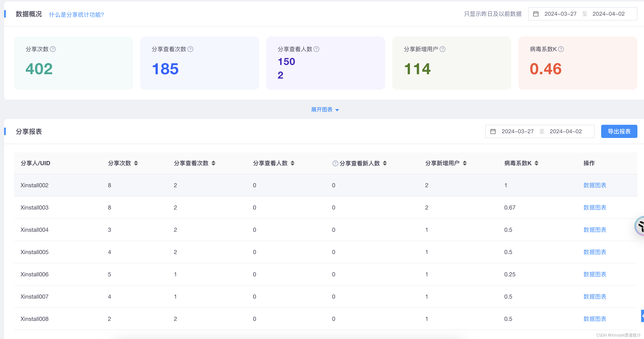
Task: Click help icon next to 病毒系数K card
Action: click(x=561, y=49)
